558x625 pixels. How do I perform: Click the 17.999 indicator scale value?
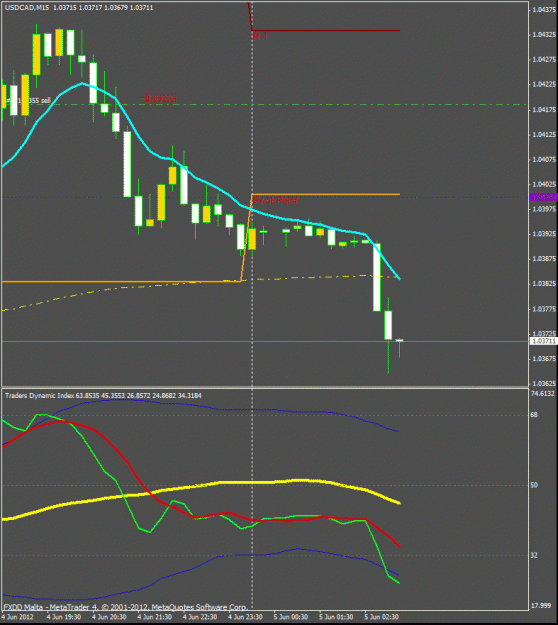click(x=541, y=606)
